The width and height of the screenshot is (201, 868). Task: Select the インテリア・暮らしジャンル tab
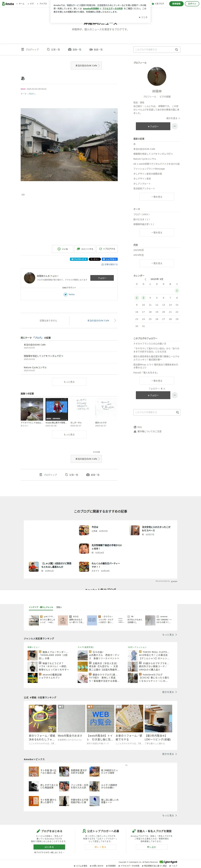point(41,607)
